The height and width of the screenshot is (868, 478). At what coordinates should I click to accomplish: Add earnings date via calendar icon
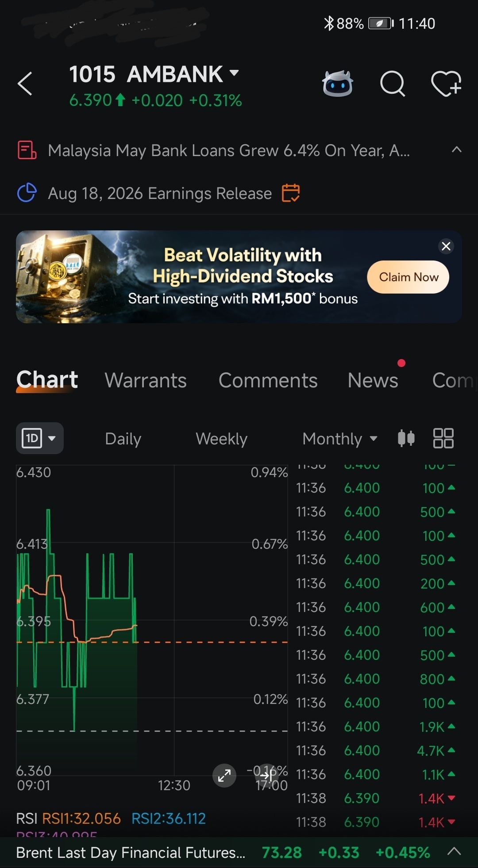(291, 193)
